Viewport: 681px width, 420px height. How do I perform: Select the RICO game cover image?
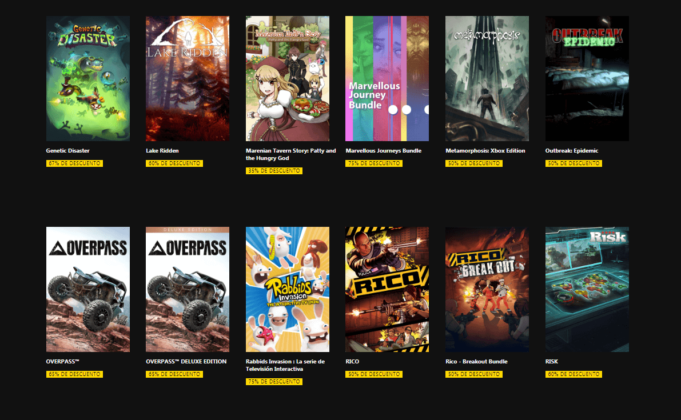click(x=387, y=289)
